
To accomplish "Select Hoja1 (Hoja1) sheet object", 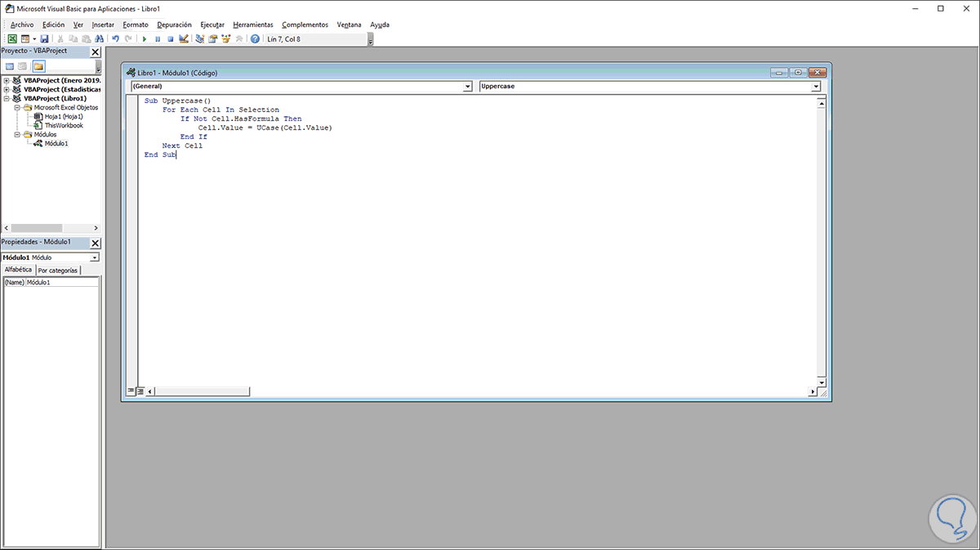I will click(x=64, y=117).
